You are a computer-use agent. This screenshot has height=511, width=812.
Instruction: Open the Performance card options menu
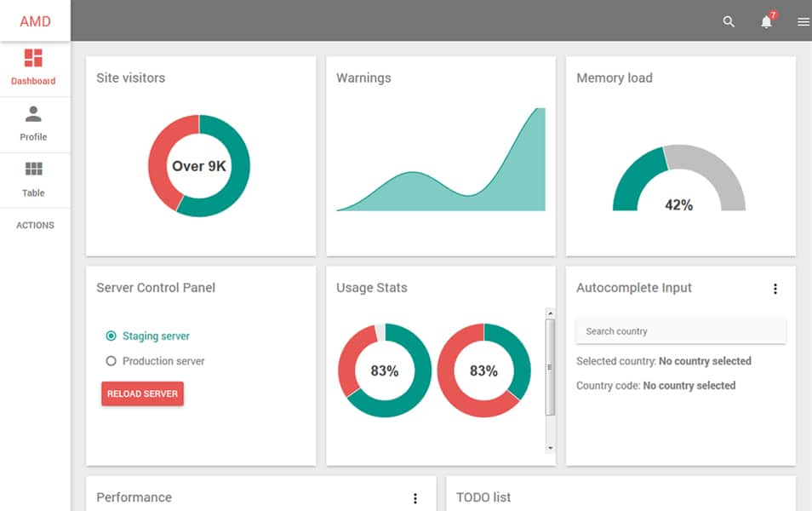tap(415, 498)
